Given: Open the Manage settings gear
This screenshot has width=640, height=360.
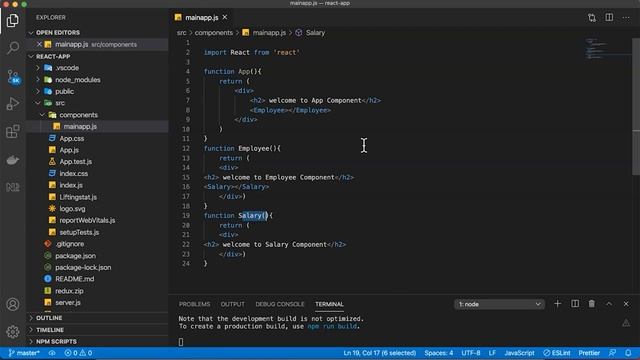Looking at the screenshot, I should pos(13,332).
